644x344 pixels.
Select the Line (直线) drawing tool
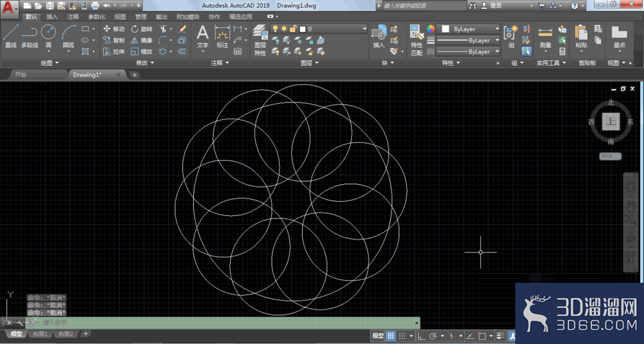(11, 36)
